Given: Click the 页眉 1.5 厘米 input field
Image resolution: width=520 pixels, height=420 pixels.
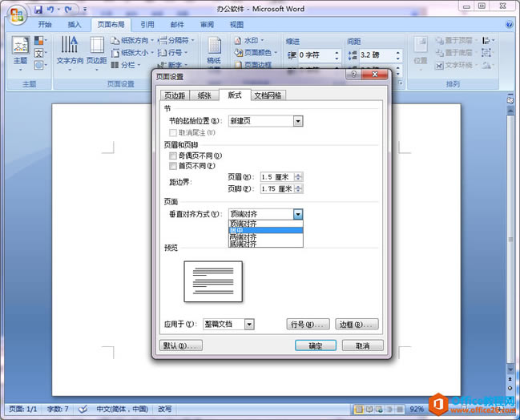Looking at the screenshot, I should click(277, 177).
